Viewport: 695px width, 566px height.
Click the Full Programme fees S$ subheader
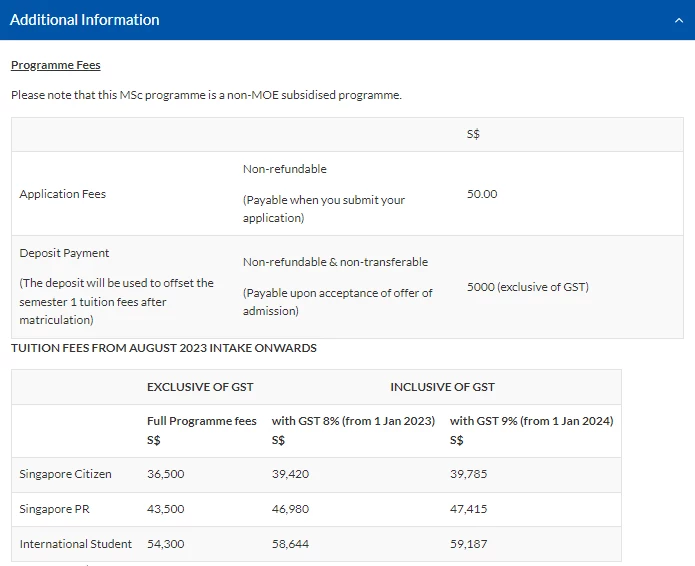202,430
